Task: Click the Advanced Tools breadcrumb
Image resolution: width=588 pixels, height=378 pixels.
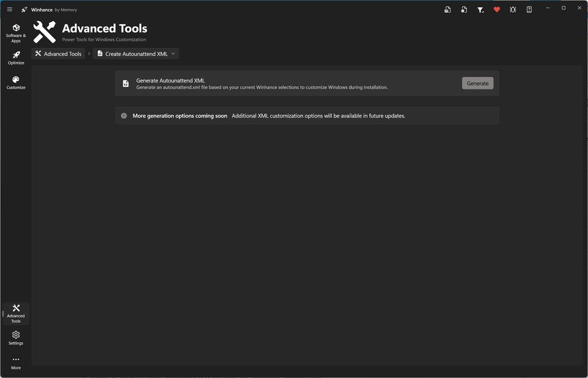Action: point(58,54)
